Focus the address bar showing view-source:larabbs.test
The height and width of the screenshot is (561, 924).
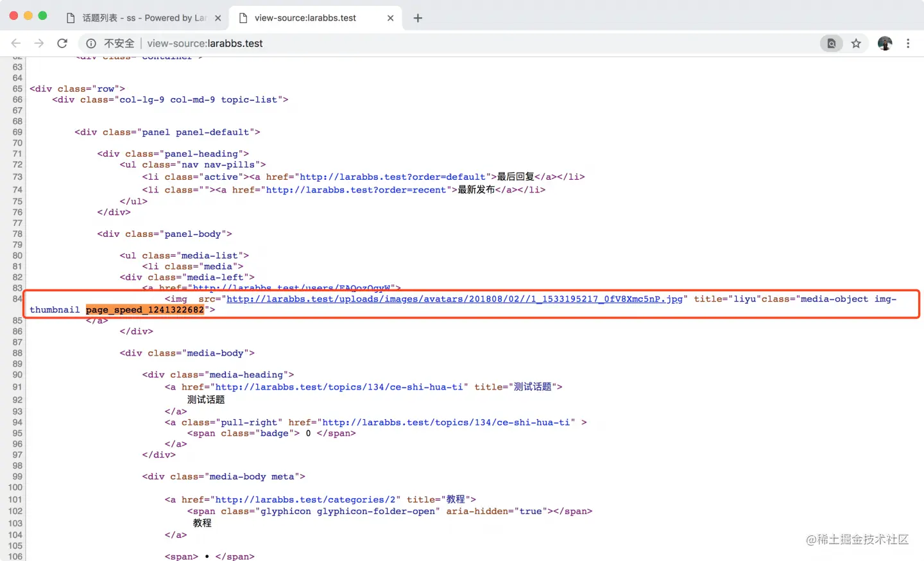click(x=449, y=43)
